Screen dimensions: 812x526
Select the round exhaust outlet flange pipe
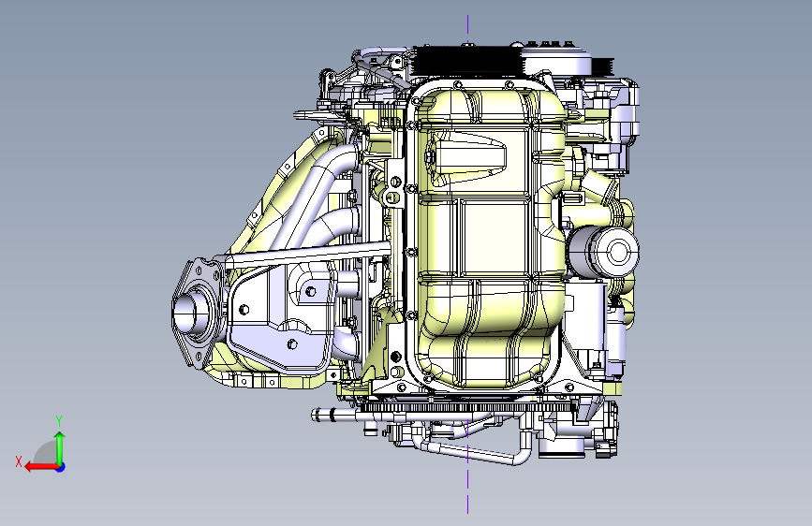coord(193,313)
